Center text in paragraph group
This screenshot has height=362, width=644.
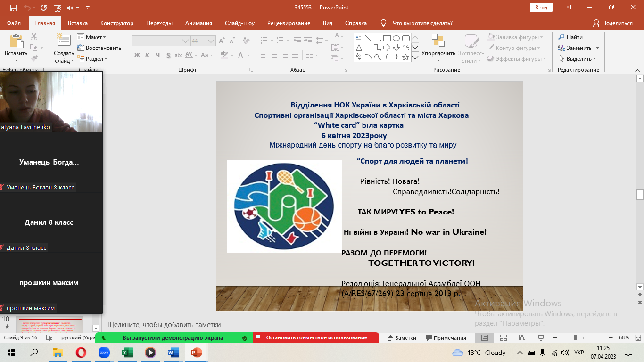(x=274, y=55)
